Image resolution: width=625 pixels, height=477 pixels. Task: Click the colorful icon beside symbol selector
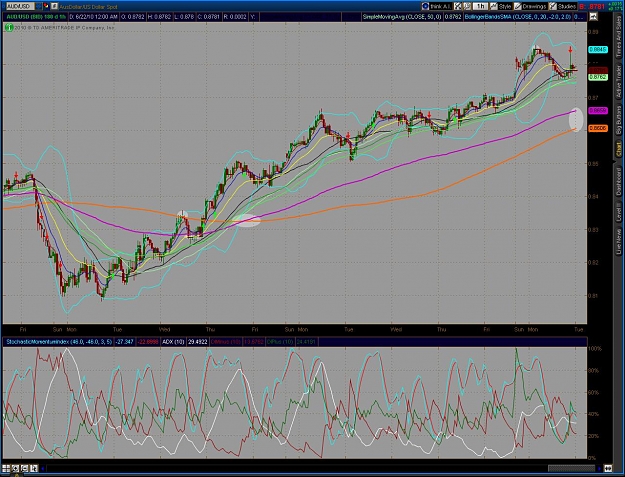pos(46,6)
